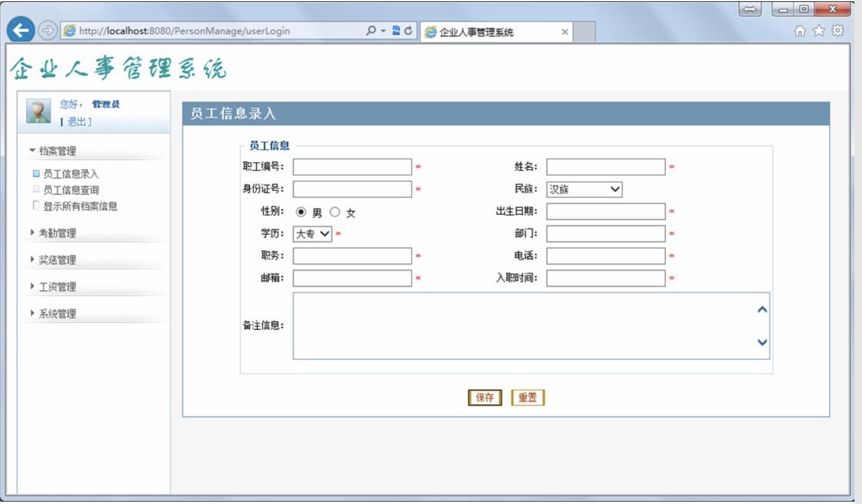Click the 备注信息 scrollbar down arrow
862x504 pixels.
coord(762,342)
